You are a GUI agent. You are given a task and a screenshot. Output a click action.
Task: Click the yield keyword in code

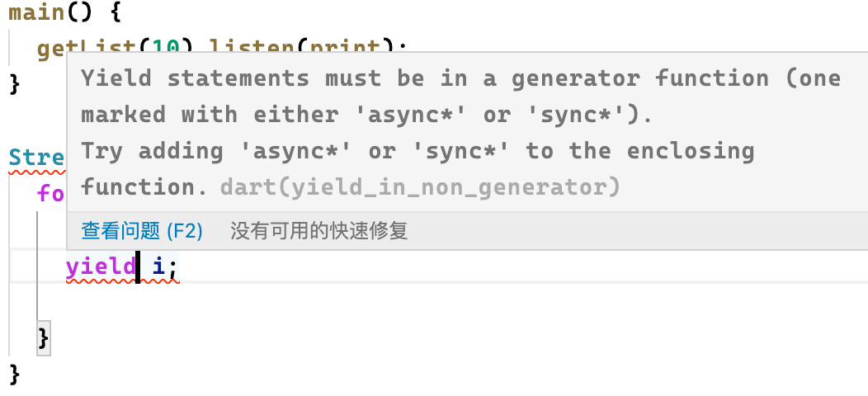pyautogui.click(x=101, y=267)
